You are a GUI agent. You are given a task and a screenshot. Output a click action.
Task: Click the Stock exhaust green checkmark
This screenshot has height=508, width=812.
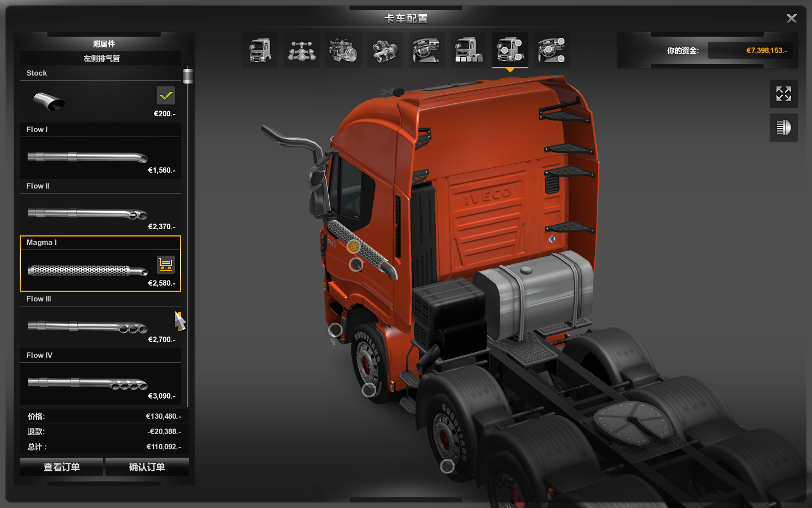pyautogui.click(x=166, y=95)
